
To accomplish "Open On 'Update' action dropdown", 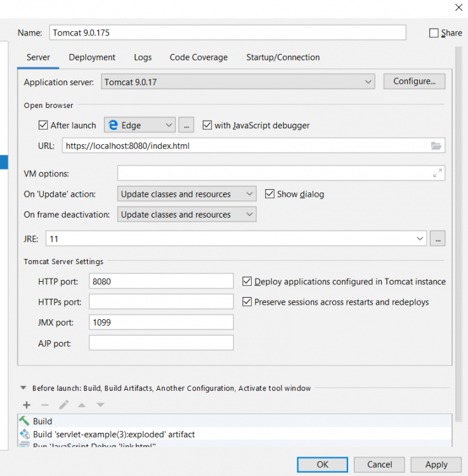I will pyautogui.click(x=187, y=194).
